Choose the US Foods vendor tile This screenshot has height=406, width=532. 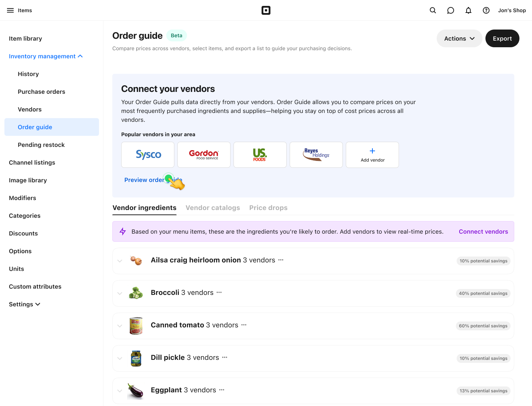(x=260, y=155)
